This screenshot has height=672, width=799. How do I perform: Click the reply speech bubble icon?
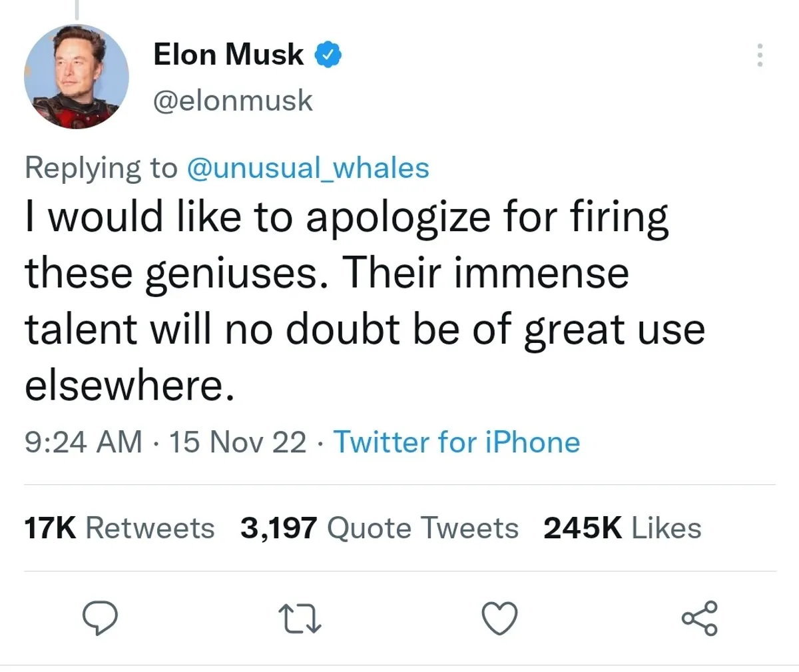tap(100, 619)
